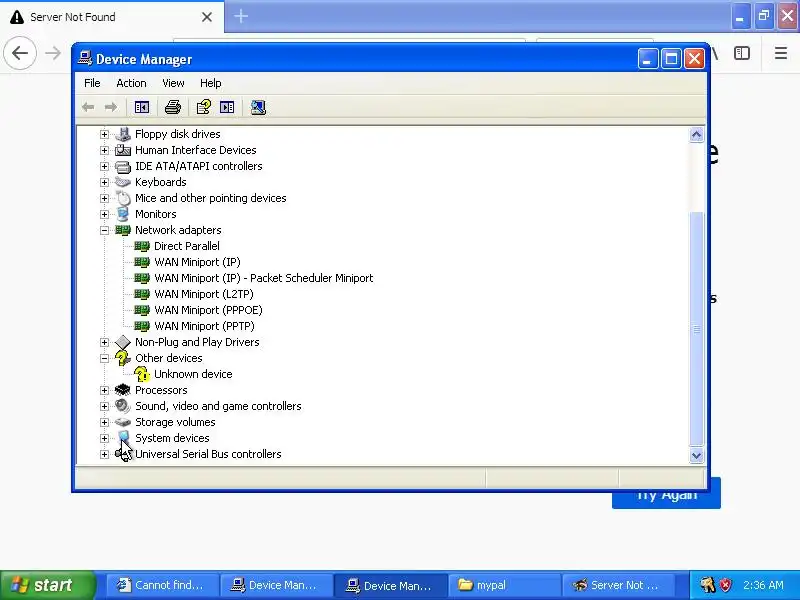Click the device tree vertical scrollbar thumb
This screenshot has height=600, width=800.
(x=696, y=329)
